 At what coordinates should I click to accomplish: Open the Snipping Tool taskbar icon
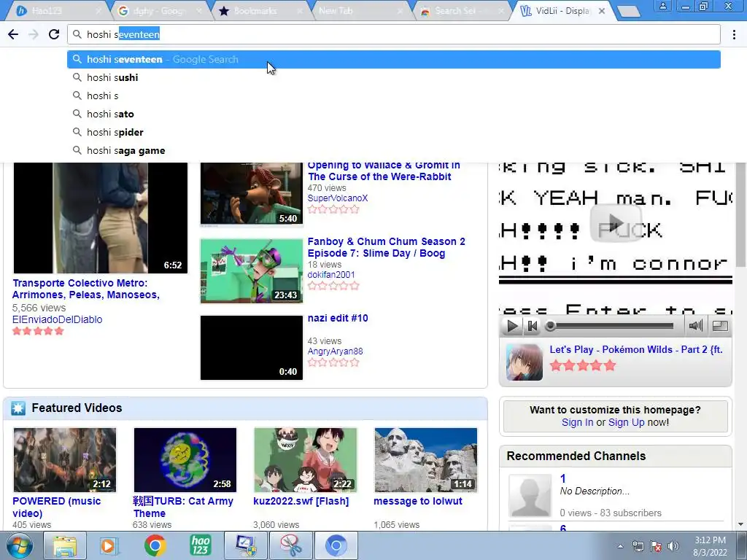(290, 545)
